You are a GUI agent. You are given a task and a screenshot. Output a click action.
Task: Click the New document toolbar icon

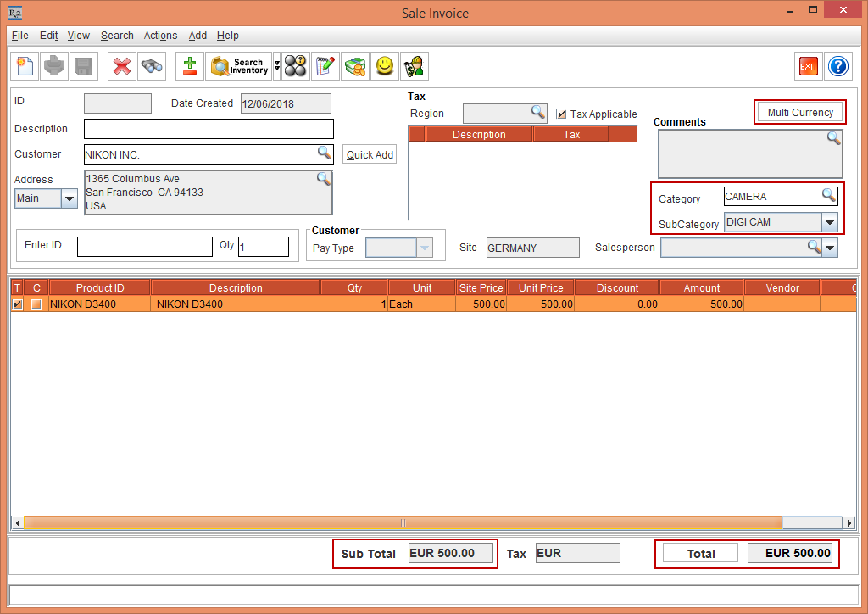pyautogui.click(x=25, y=66)
